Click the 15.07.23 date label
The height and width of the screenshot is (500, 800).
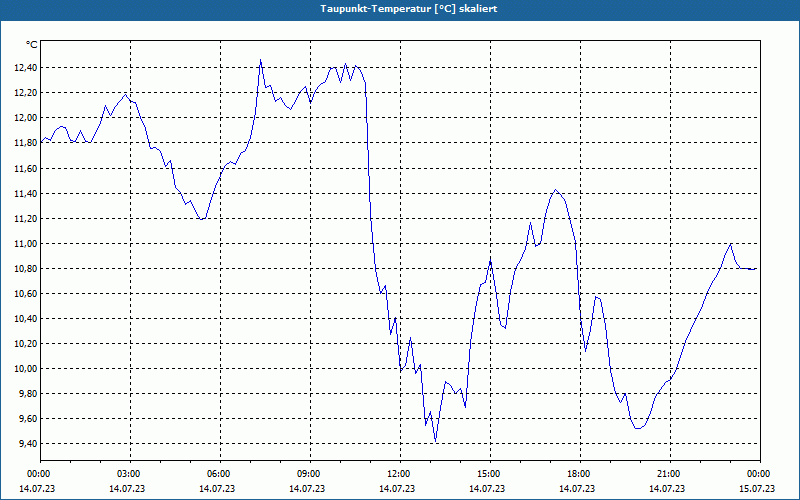tap(757, 489)
